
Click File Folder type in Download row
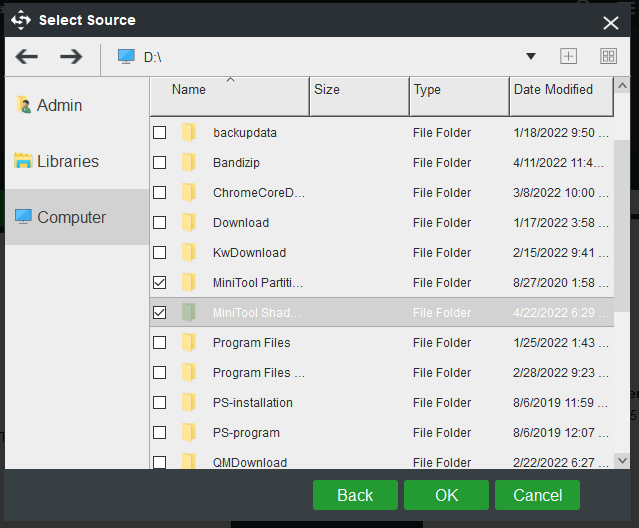coord(442,223)
